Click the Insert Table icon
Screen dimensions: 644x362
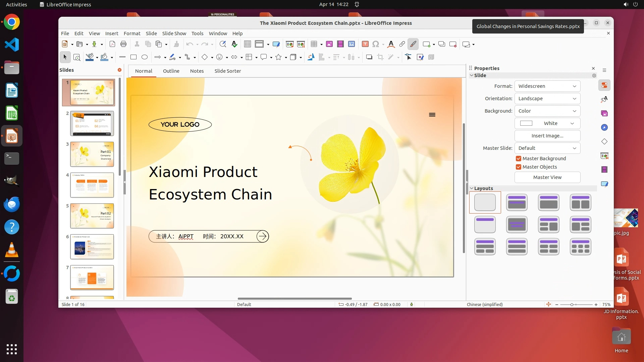[x=314, y=44]
